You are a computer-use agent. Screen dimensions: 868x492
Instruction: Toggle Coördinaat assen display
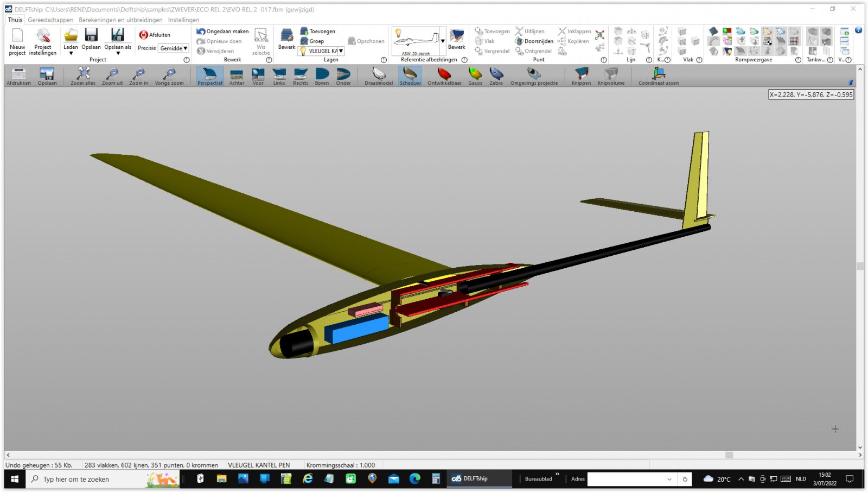pyautogui.click(x=659, y=76)
